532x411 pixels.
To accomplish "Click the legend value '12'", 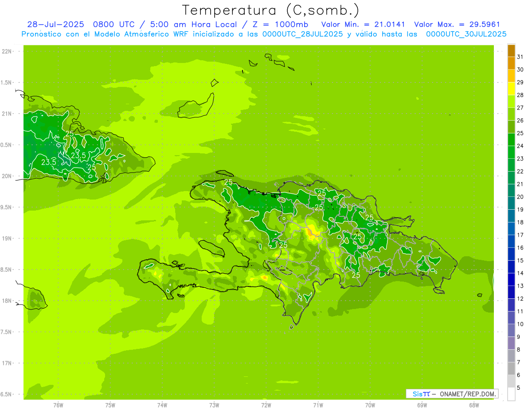I will (x=520, y=298).
